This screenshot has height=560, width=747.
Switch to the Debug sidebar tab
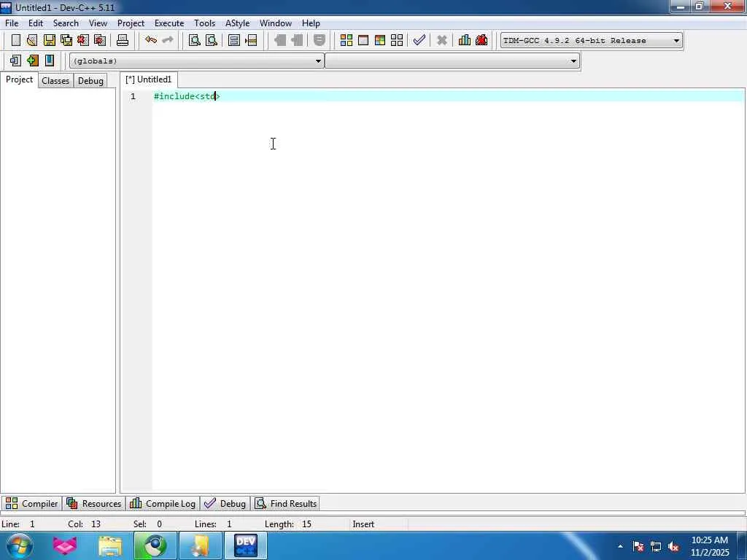coord(90,81)
